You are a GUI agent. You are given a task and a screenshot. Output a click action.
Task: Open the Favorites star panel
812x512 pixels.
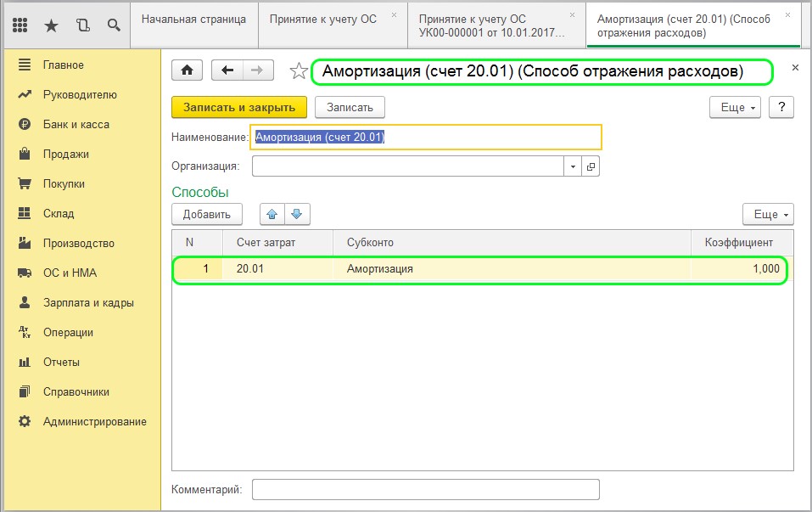tap(51, 25)
